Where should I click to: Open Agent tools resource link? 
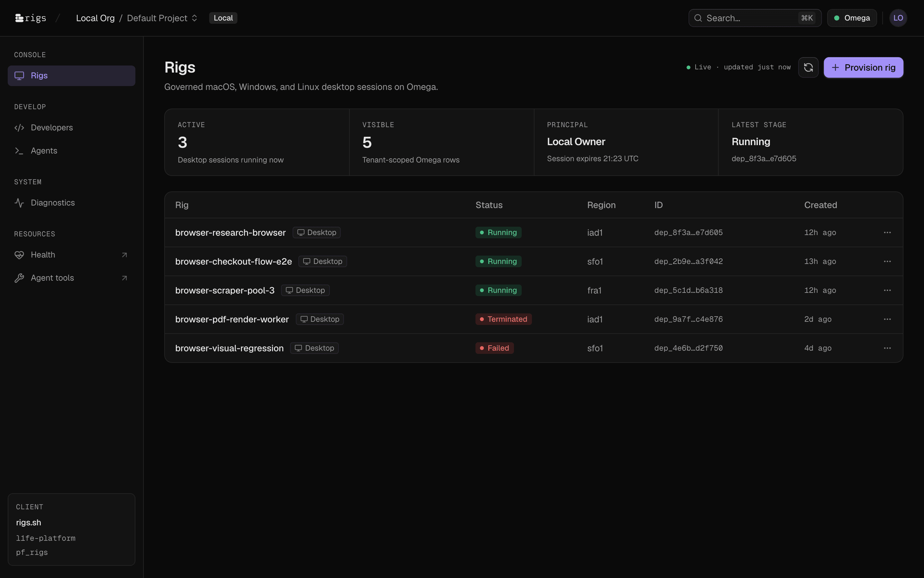tap(72, 278)
